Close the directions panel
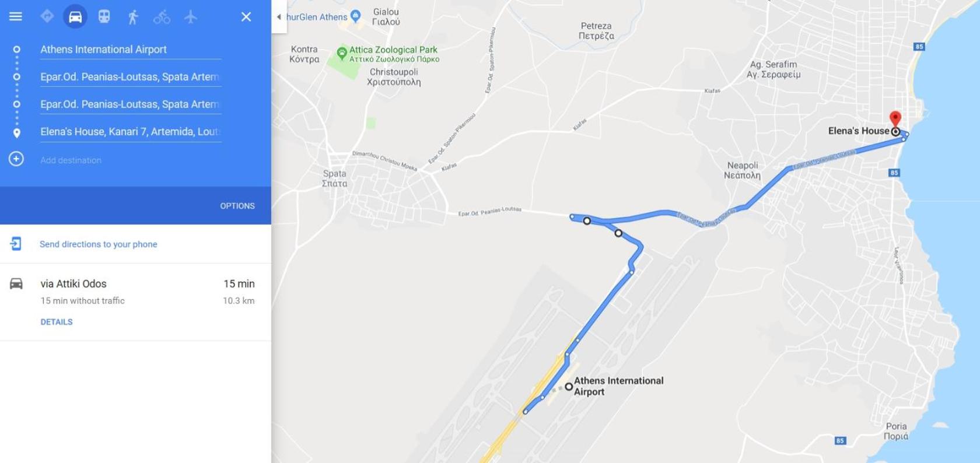Screen dimensions: 980x463 [x=246, y=17]
